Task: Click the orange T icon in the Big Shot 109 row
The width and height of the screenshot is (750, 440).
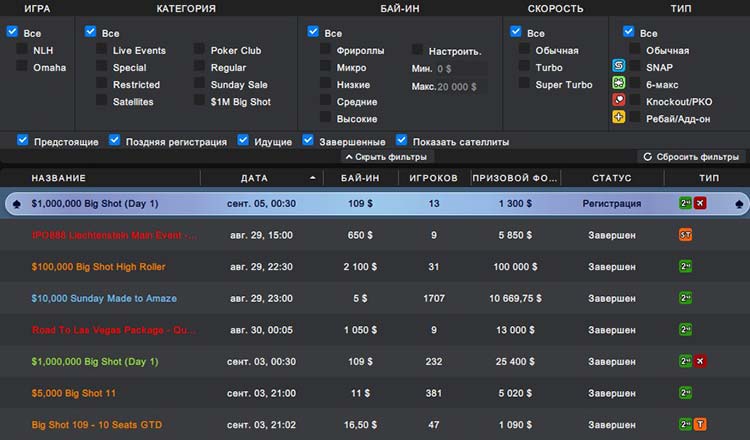Action: 700,425
